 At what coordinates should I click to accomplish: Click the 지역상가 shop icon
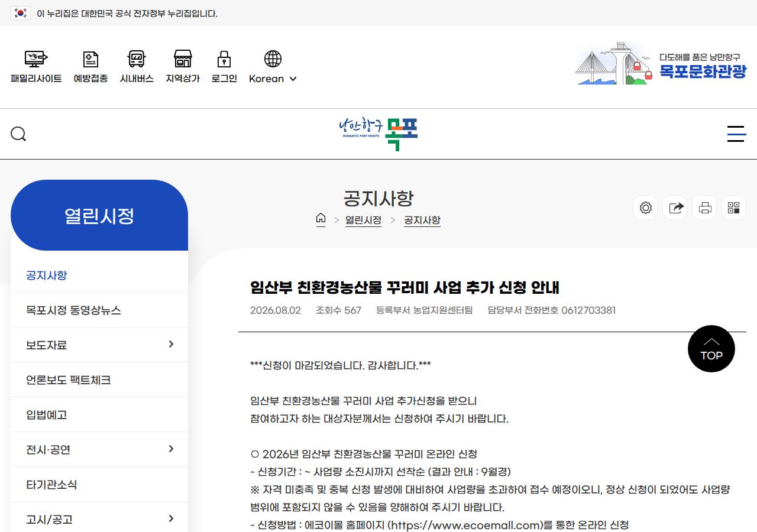coord(183,59)
